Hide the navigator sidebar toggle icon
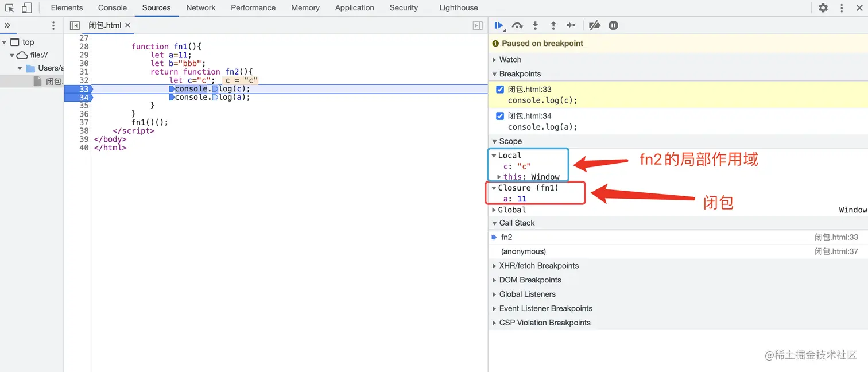Image resolution: width=868 pixels, height=372 pixels. [75, 25]
